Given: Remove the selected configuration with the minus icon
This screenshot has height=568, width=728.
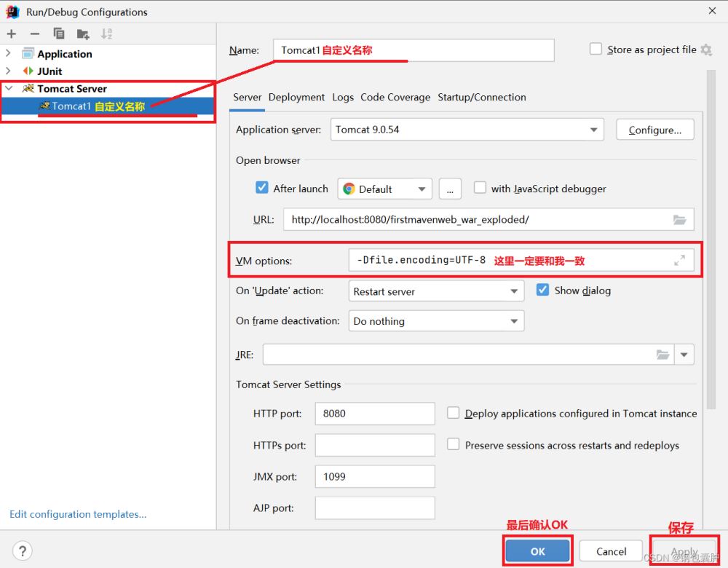Looking at the screenshot, I should click(x=35, y=34).
